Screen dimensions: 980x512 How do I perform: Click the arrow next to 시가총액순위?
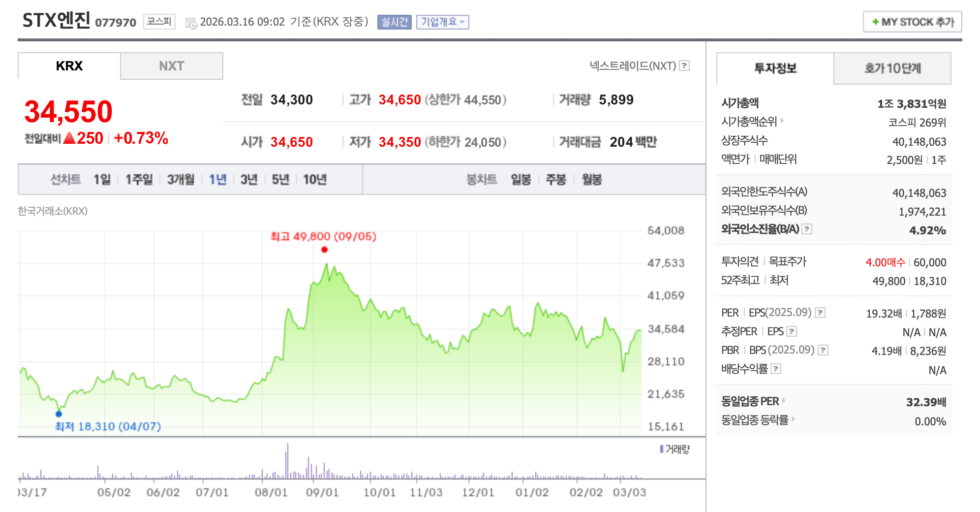tap(782, 121)
